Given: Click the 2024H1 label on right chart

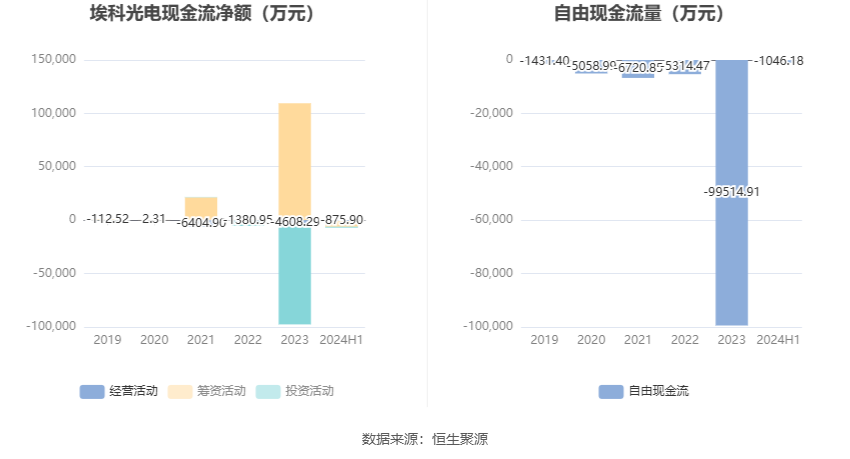Looking at the screenshot, I should (778, 340).
